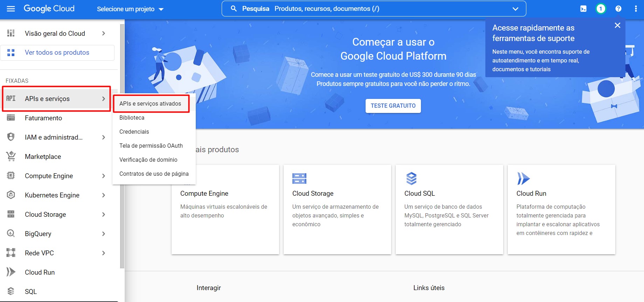Screen dimensions: 644x302
Task: Click the Kubernetes Engine hexagon icon
Action: click(x=11, y=195)
